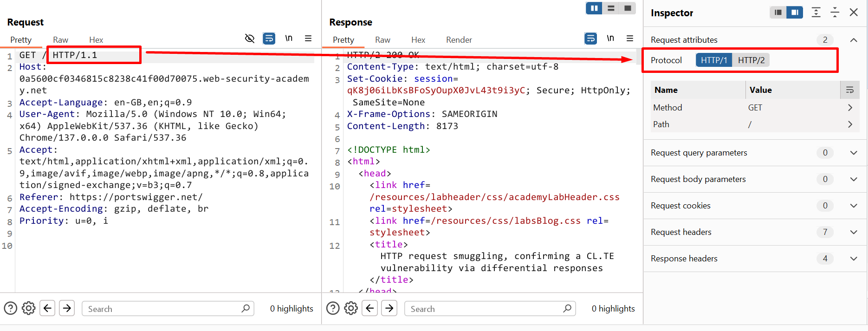Viewport: 868px width, 331px height.
Task: Click the Response panel help icon
Action: pyautogui.click(x=333, y=308)
